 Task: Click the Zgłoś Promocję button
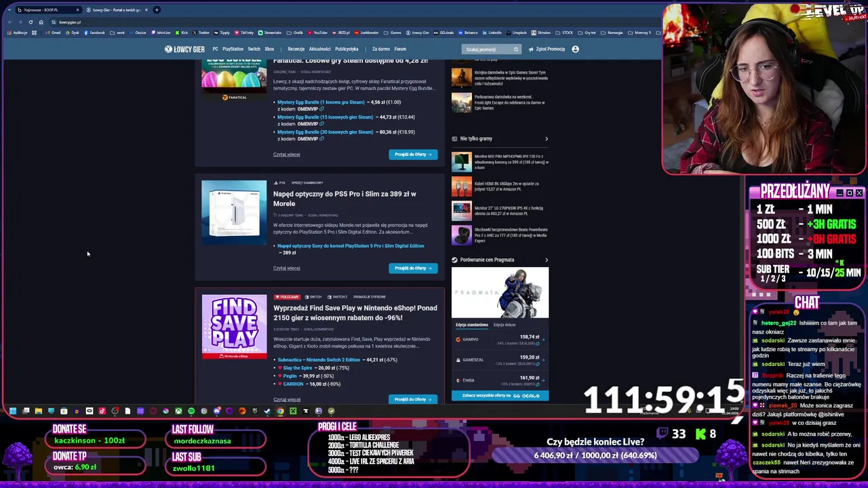pyautogui.click(x=547, y=49)
